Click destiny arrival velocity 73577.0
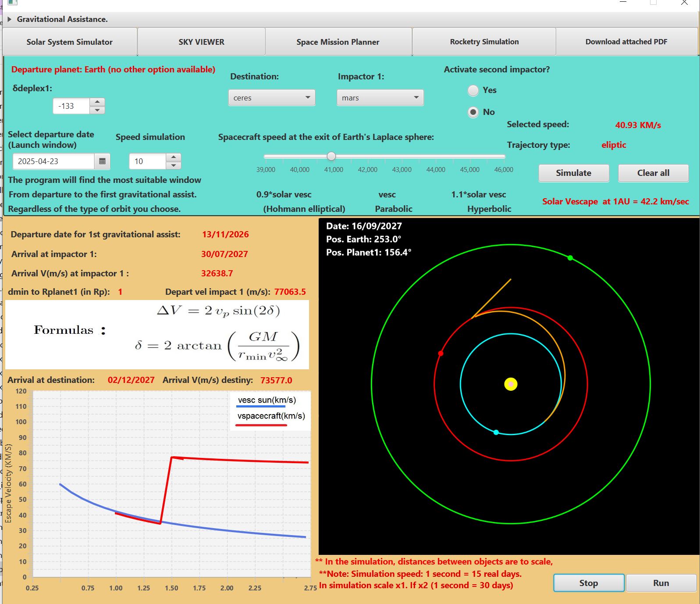The image size is (700, 604). tap(276, 380)
